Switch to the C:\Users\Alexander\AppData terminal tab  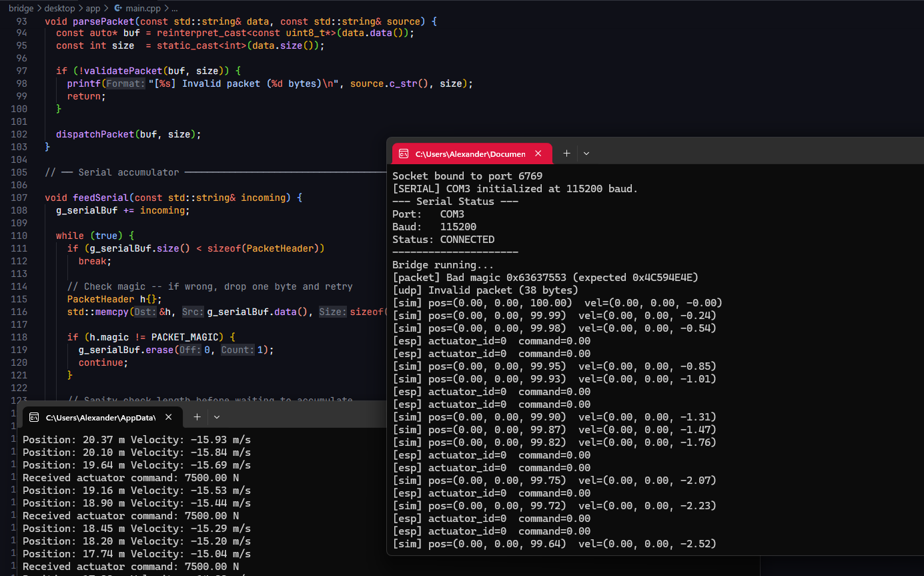pos(100,418)
